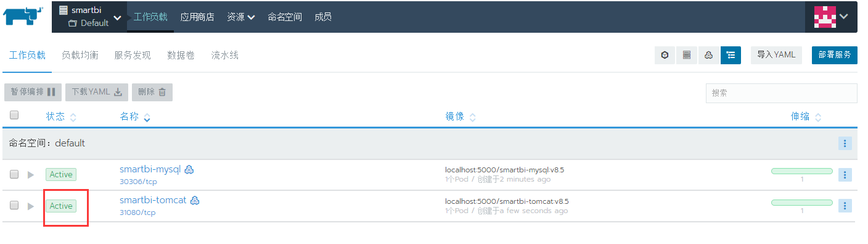Click the 暂停编排 button

pos(33,92)
